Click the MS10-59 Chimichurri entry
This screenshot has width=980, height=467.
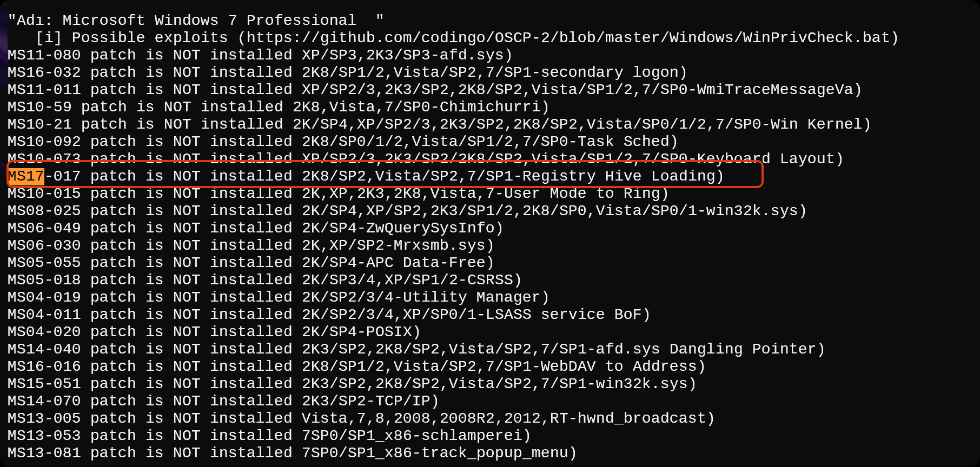pos(278,107)
